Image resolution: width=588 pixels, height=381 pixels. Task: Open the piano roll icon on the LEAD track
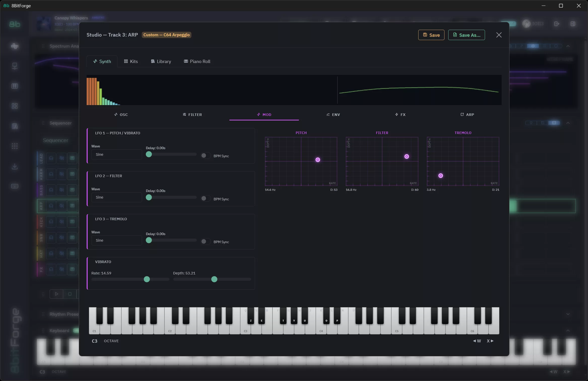[72, 158]
